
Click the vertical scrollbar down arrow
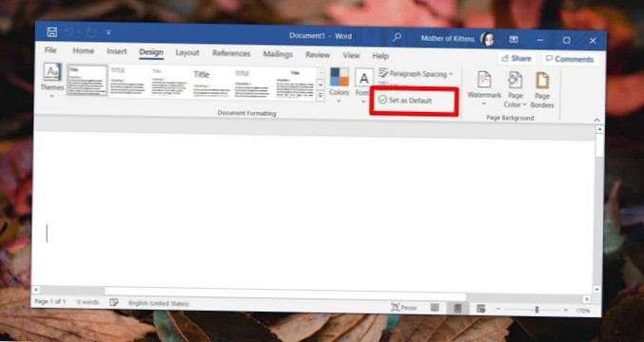click(x=597, y=290)
